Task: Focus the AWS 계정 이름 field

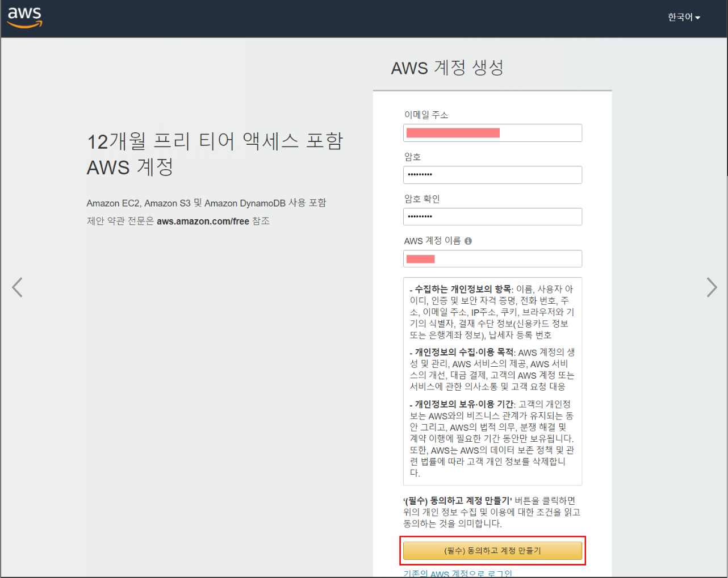Action: (492, 259)
